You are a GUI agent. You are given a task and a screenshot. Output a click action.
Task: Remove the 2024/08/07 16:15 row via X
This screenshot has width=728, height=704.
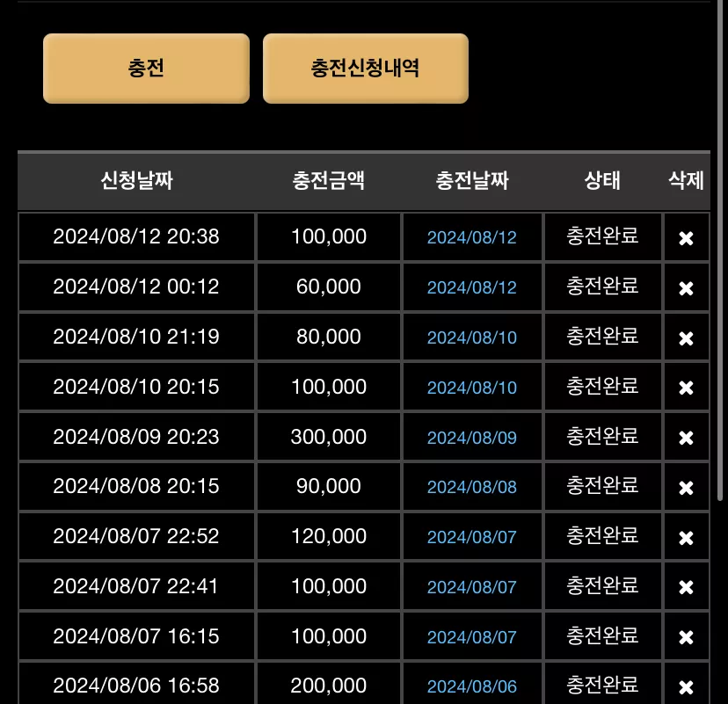(686, 637)
